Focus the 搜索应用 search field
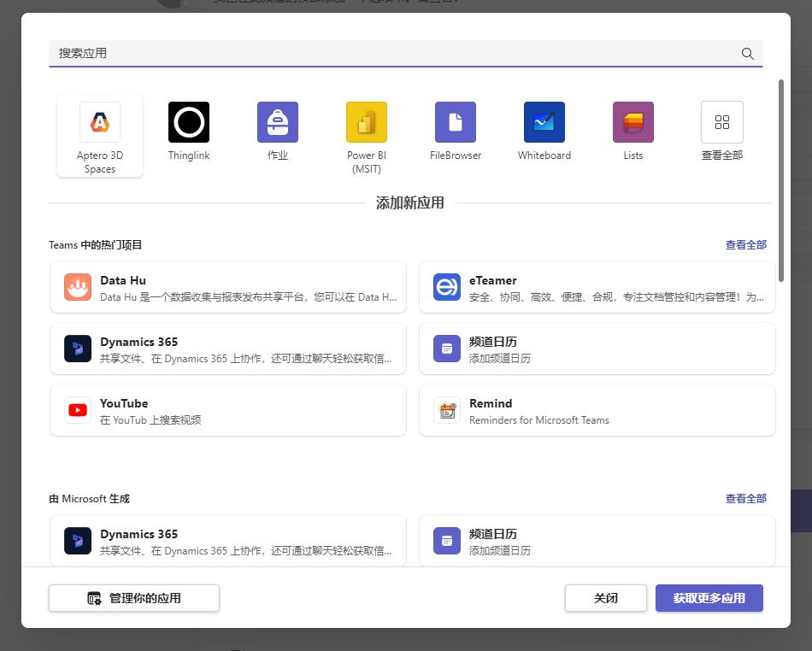Screen dimensions: 812x651 [x=406, y=53]
